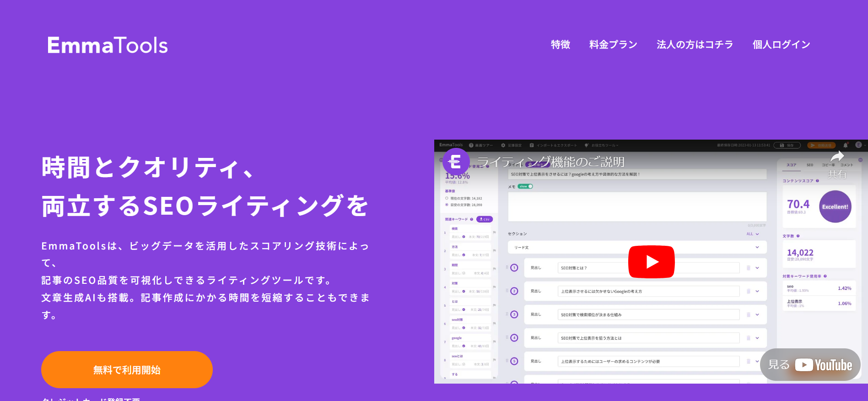Click numbered circle 4 beside heading
Image resolution: width=868 pixels, height=401 pixels.
point(514,338)
